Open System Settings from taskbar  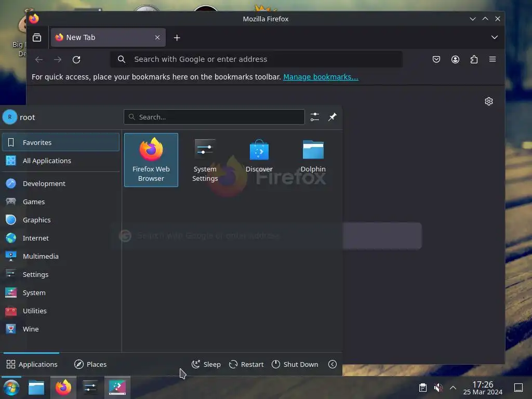click(90, 388)
